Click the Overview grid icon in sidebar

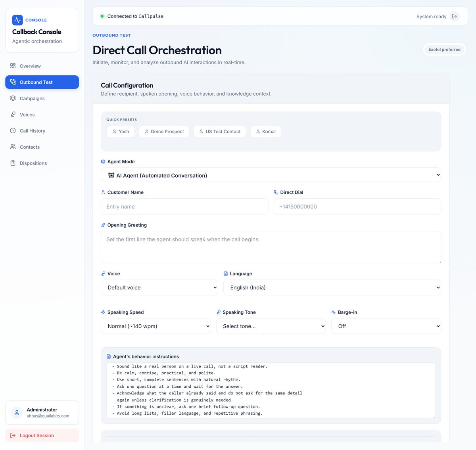point(13,66)
